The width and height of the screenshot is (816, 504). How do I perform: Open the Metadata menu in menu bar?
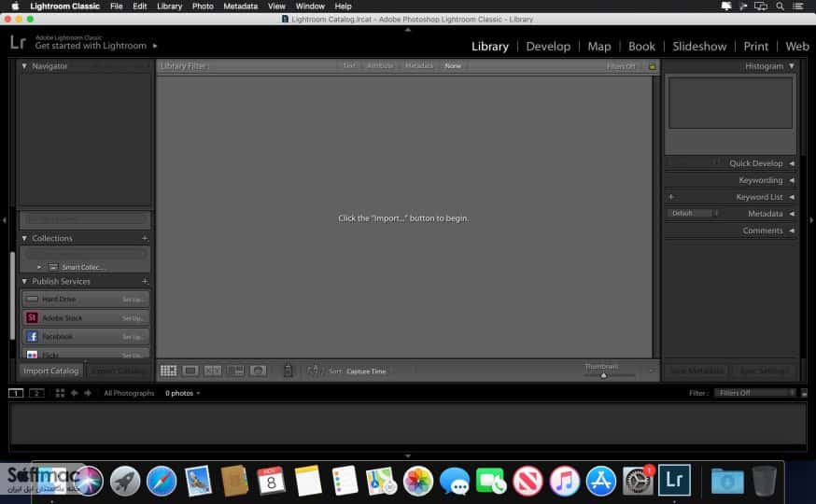tap(241, 7)
